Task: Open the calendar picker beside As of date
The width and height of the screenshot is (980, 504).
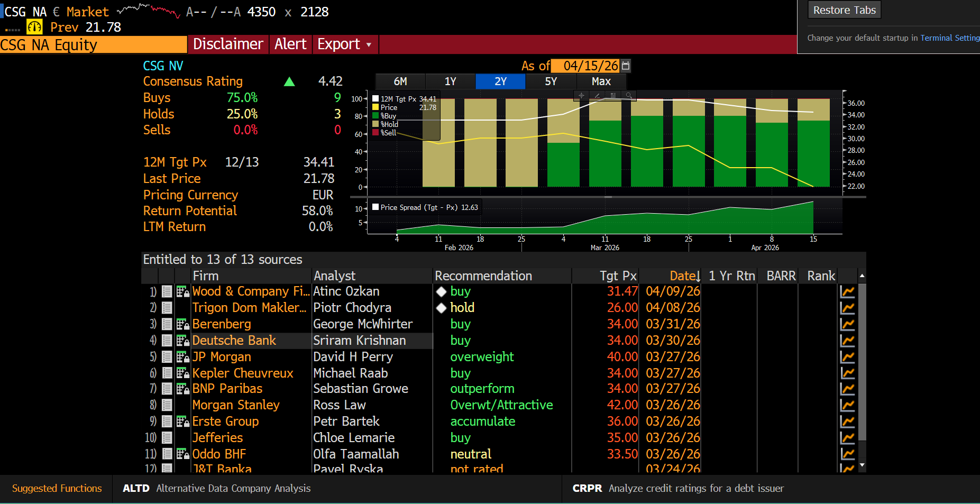Action: (x=626, y=66)
